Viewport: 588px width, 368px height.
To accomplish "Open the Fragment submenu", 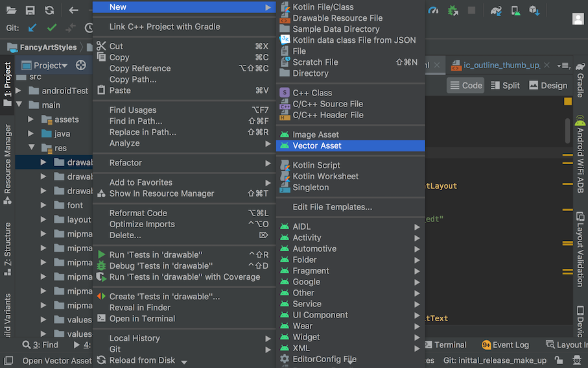I will [350, 271].
